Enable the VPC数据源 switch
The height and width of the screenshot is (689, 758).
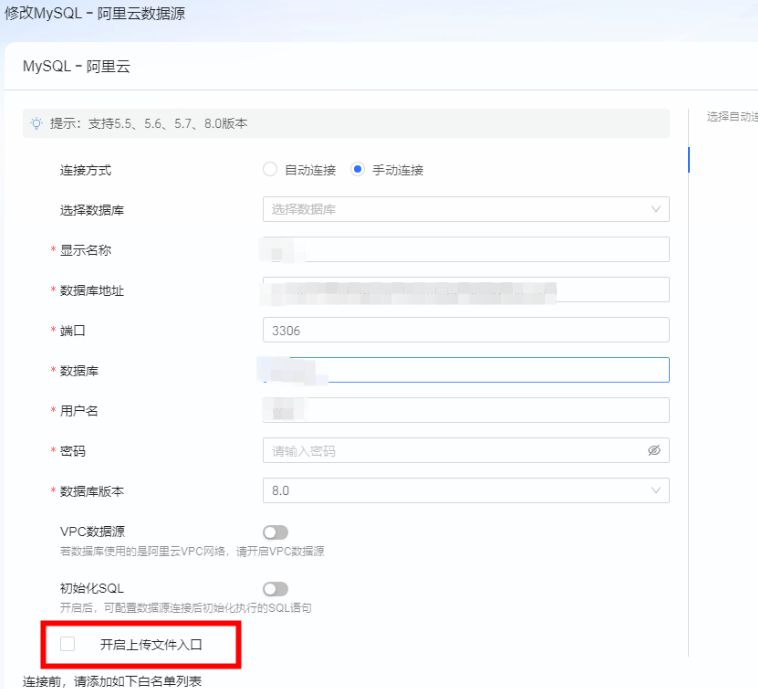pyautogui.click(x=275, y=533)
